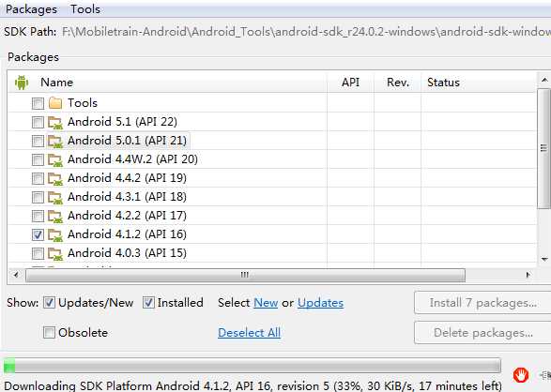The image size is (551, 392).
Task: Click the Android 4.4W.2 (API 20) package icon
Action: click(x=55, y=159)
